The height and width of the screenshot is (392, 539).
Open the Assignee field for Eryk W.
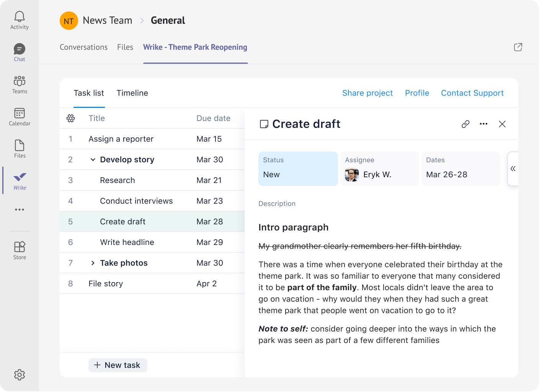pyautogui.click(x=379, y=169)
